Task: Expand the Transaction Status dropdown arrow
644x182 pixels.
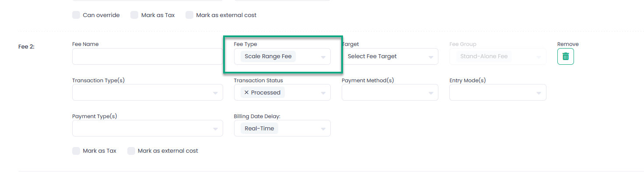Action: [323, 93]
